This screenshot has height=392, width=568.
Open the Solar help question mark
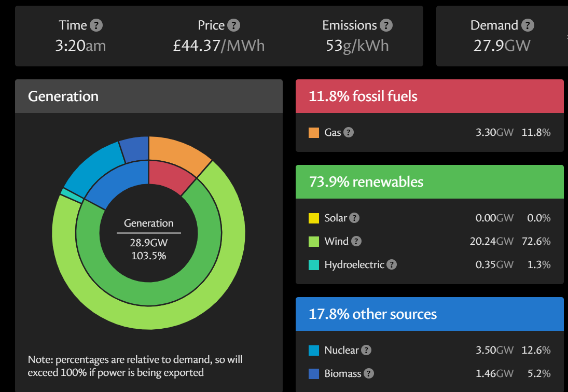click(x=354, y=218)
